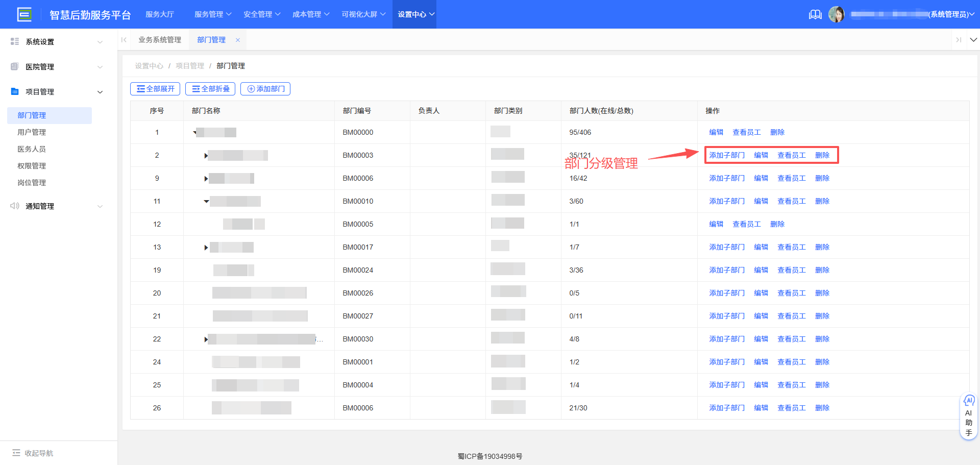980x465 pixels.
Task: Click the 全部展开 button
Action: (x=155, y=89)
